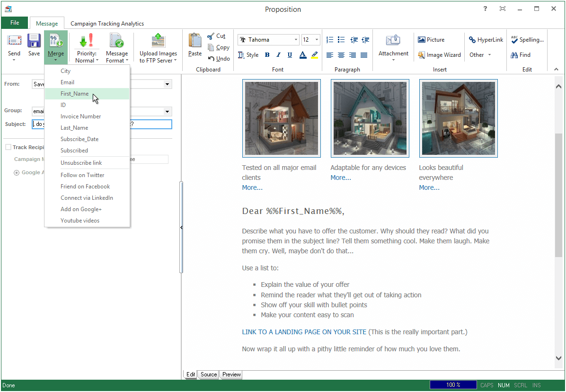Click the third house thumbnail with pool
Screen dimensions: 566x392
coord(459,118)
